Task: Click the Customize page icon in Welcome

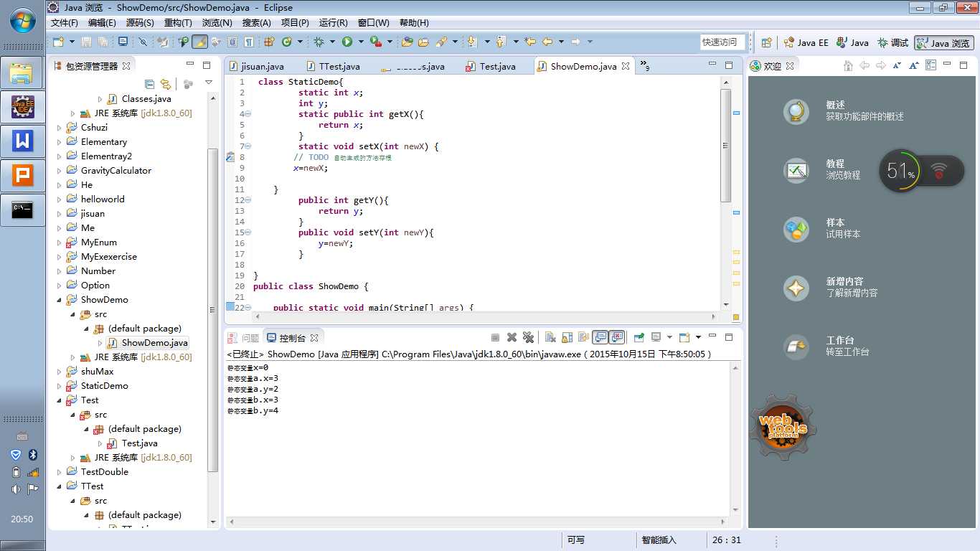Action: tap(931, 65)
